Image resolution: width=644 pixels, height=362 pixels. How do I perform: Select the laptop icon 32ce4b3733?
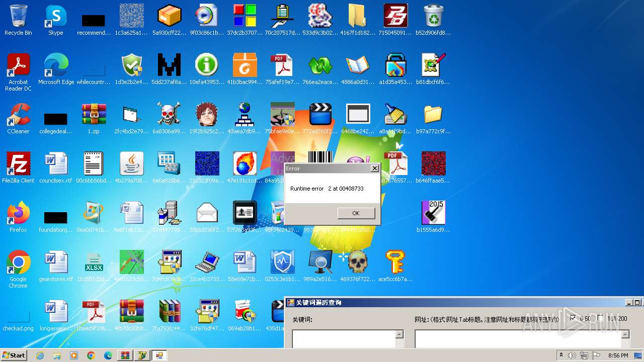click(x=207, y=266)
